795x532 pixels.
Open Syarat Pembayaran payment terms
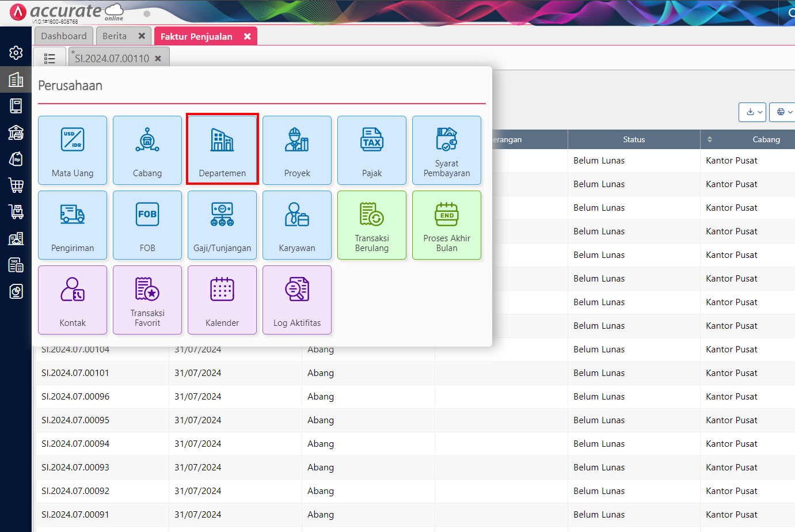[447, 150]
